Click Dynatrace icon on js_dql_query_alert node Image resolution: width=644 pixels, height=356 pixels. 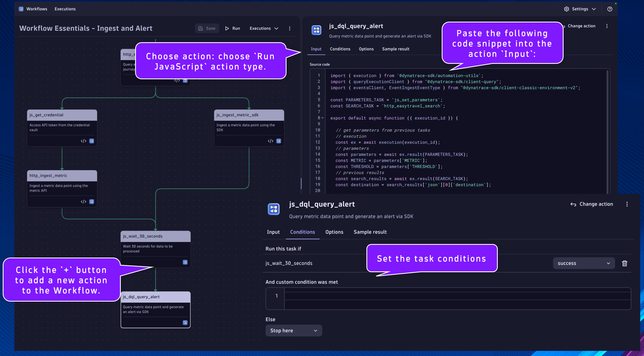(185, 322)
